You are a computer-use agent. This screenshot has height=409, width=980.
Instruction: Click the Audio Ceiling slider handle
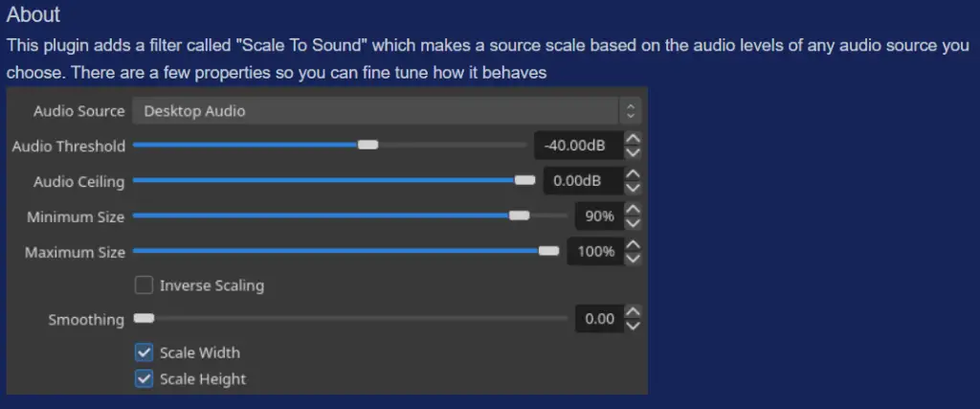coord(525,180)
